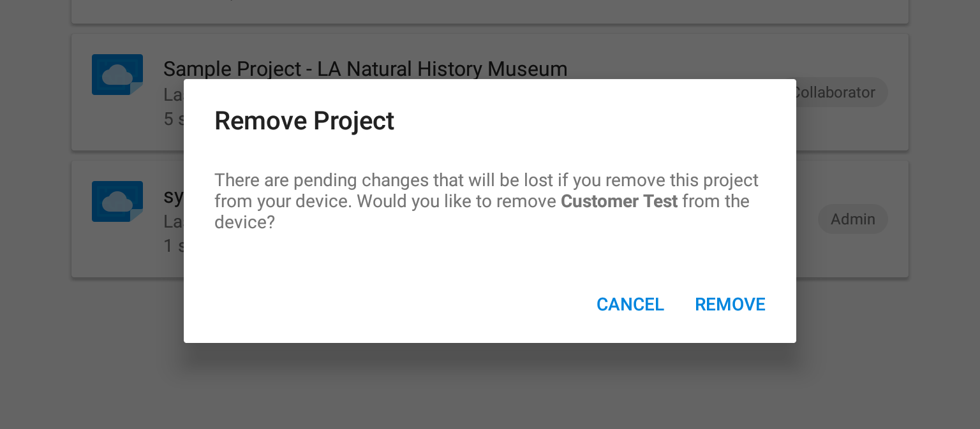The image size is (980, 429).
Task: Select the cloud icon beside the Admin project
Action: tap(117, 201)
